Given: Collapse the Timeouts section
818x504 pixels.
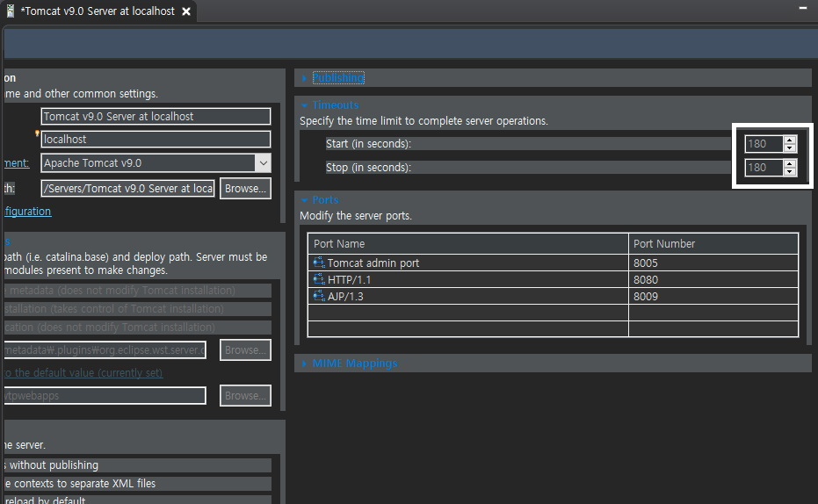Looking at the screenshot, I should pos(304,105).
